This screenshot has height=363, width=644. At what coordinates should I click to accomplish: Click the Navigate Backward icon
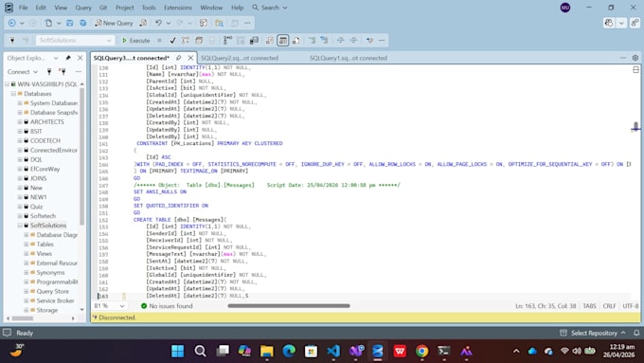tap(12, 23)
